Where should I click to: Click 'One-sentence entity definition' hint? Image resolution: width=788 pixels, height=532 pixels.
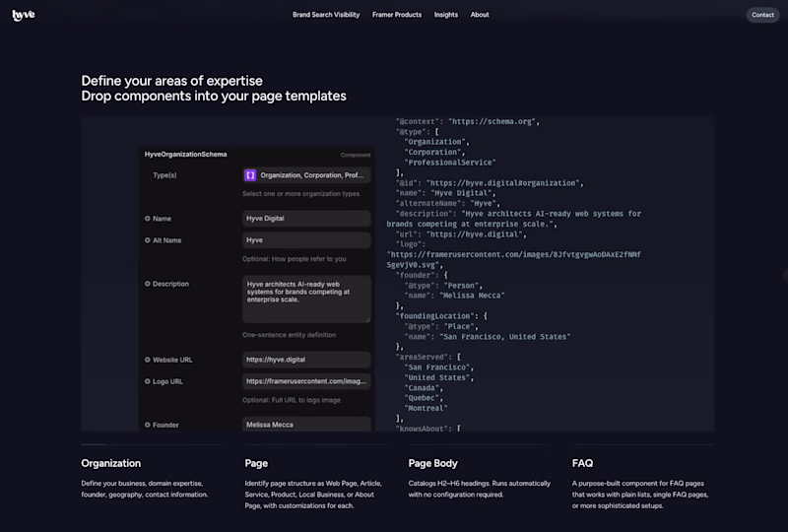tap(289, 335)
